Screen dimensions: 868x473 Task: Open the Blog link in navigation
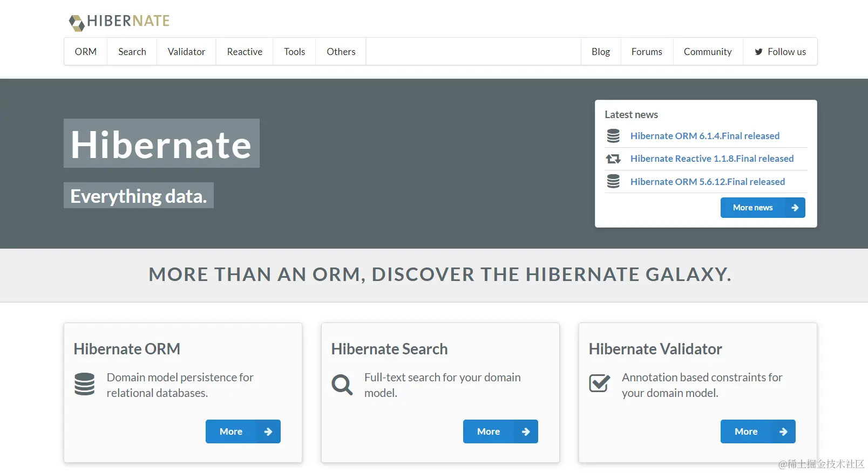click(x=601, y=52)
